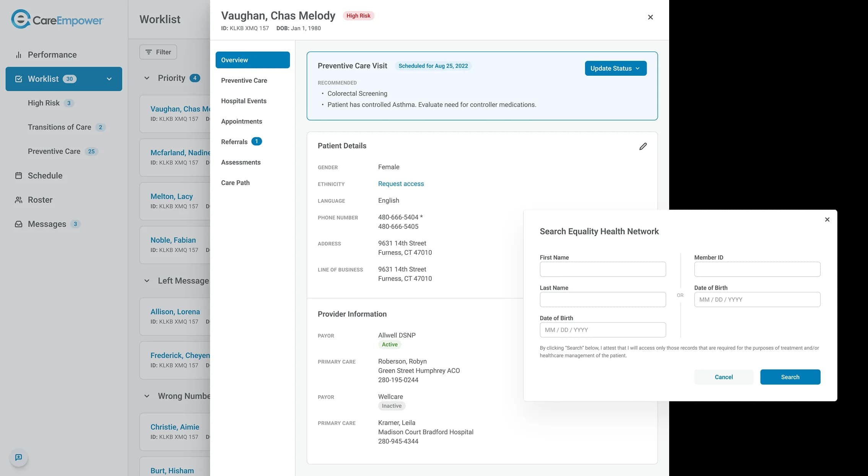This screenshot has width=868, height=476.
Task: Switch to the Hospital Events tab
Action: point(244,101)
